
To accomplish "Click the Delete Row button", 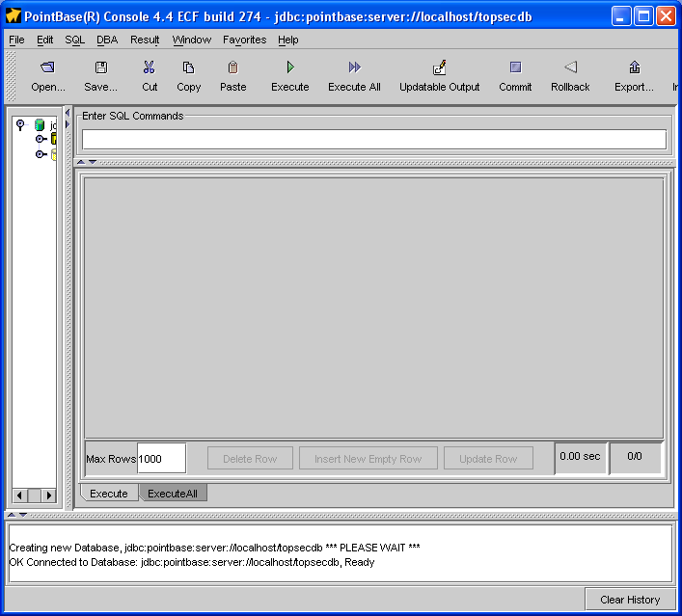I will pyautogui.click(x=250, y=459).
